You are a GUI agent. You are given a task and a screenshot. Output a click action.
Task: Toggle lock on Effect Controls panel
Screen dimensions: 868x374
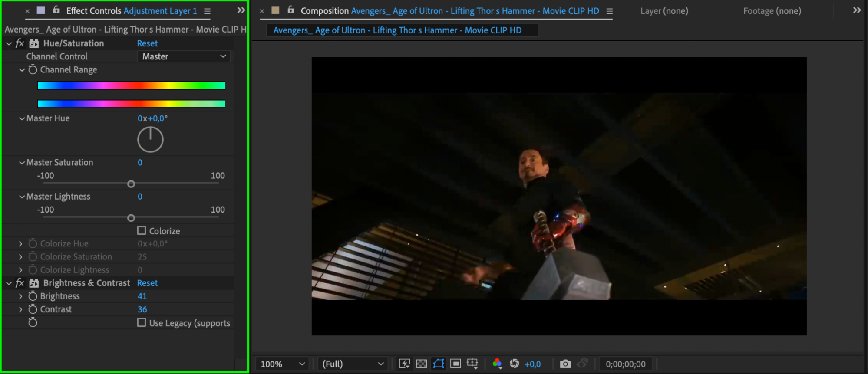point(56,10)
